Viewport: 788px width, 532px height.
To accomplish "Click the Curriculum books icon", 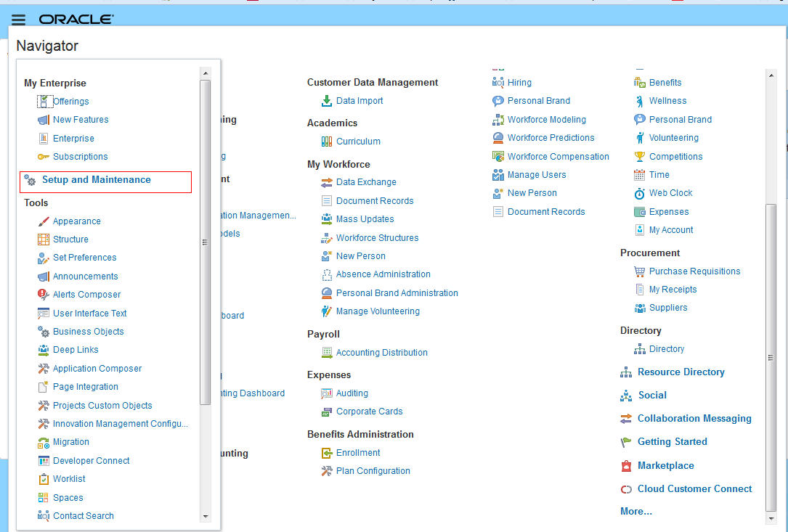I will tap(327, 141).
